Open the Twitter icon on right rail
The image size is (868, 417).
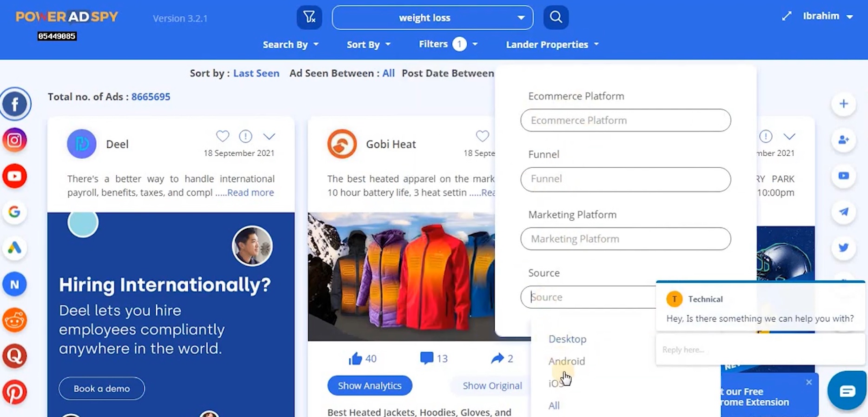click(x=844, y=247)
